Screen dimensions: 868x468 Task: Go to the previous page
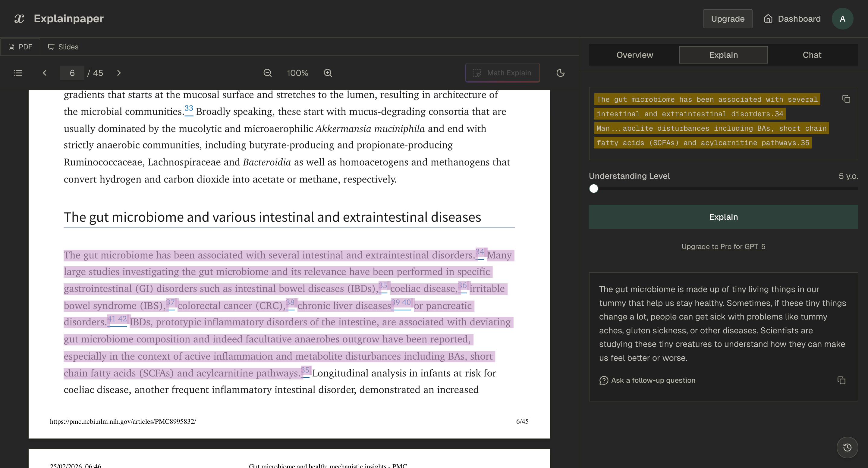(45, 73)
